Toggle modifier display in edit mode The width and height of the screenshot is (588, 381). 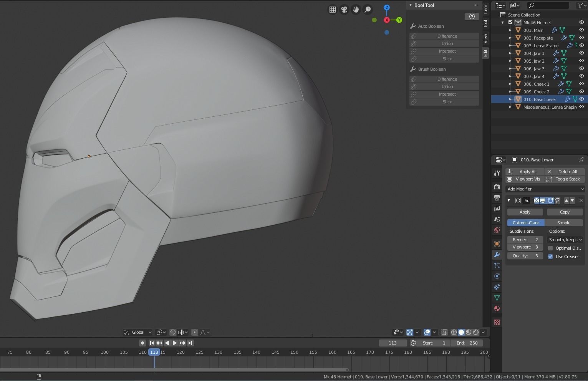point(550,200)
